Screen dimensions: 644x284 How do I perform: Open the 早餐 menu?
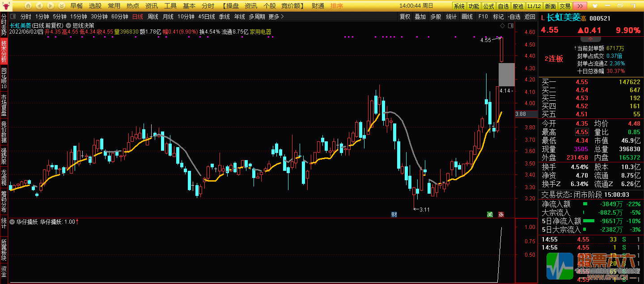click(76, 6)
